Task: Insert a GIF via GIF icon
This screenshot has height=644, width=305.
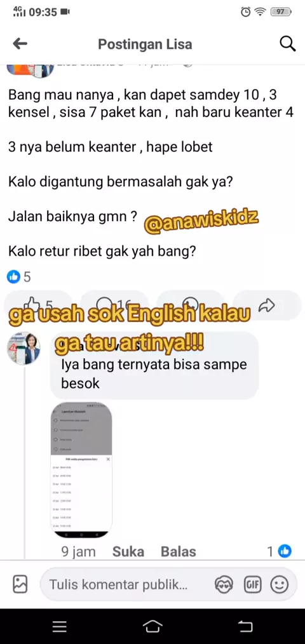Action: point(252,584)
